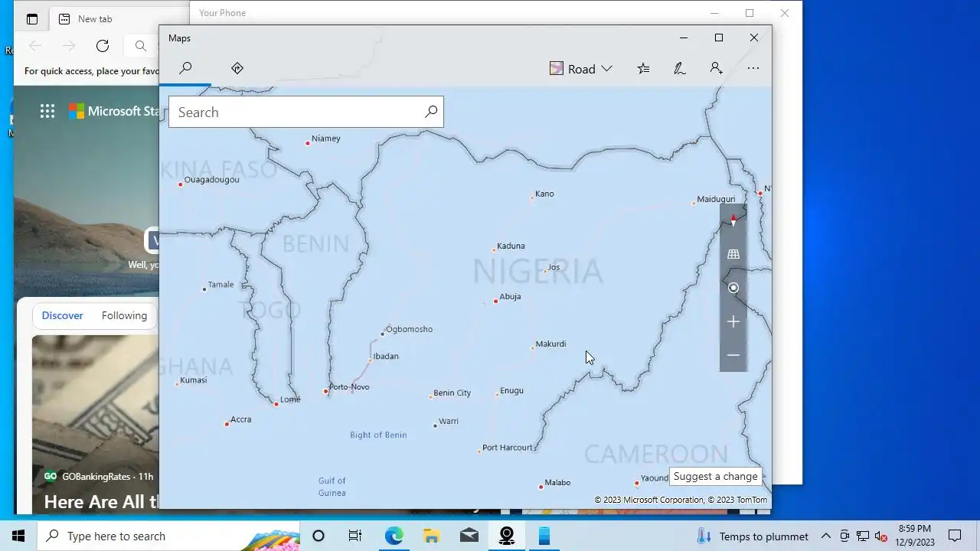
Task: Open the Windows Ink pen toolbar
Action: [x=679, y=69]
